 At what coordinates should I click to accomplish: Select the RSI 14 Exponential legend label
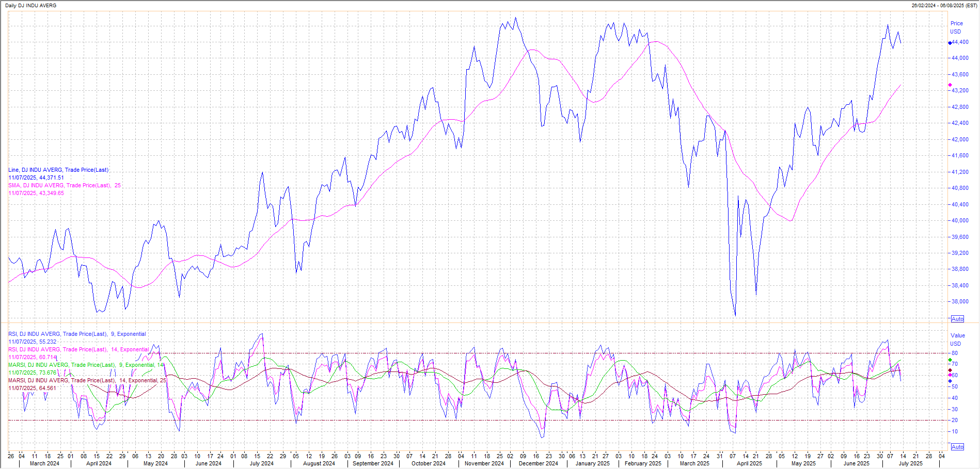pos(78,349)
